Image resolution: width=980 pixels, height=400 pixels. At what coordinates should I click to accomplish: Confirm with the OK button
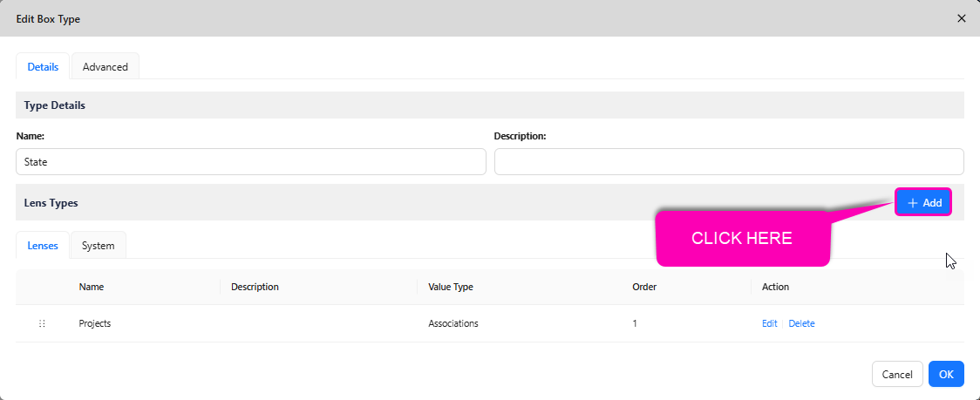click(x=946, y=374)
